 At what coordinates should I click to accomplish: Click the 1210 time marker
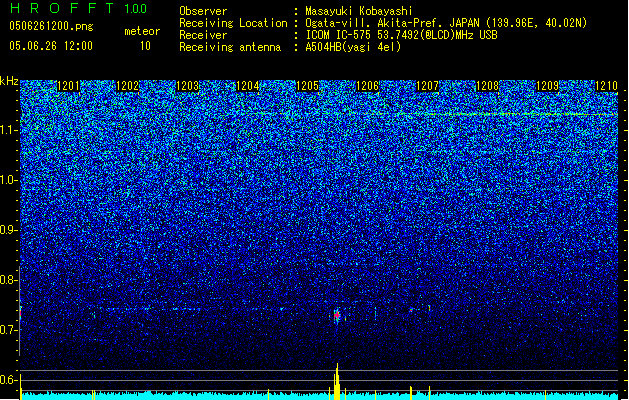point(607,86)
